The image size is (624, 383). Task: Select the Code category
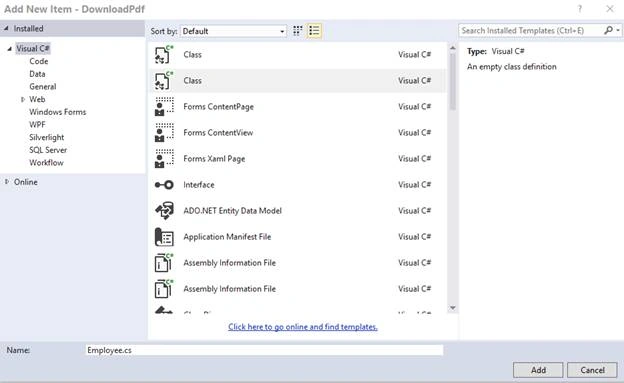tap(39, 61)
